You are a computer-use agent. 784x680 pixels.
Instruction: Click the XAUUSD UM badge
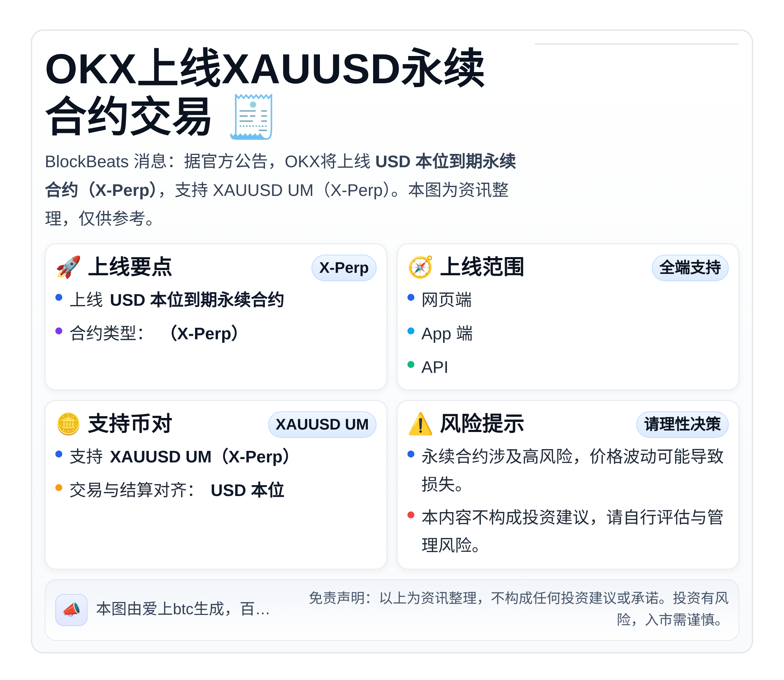point(322,425)
